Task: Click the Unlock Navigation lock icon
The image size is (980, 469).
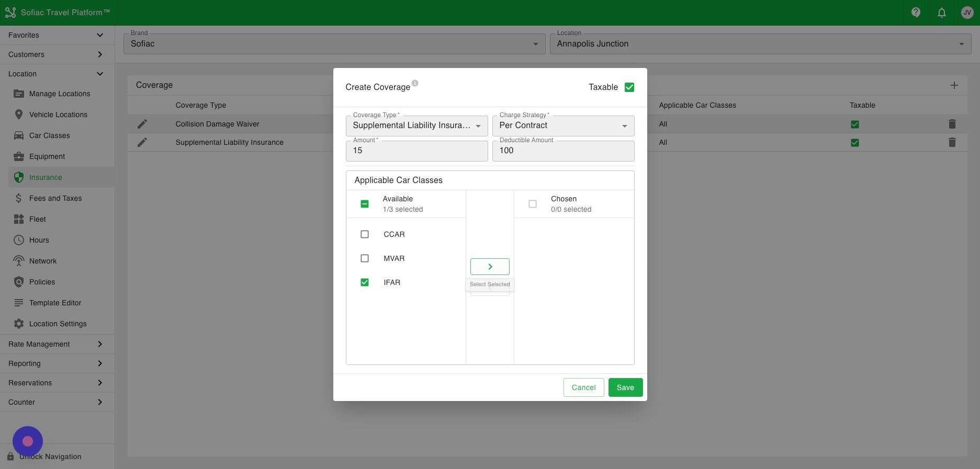Action: (x=10, y=456)
